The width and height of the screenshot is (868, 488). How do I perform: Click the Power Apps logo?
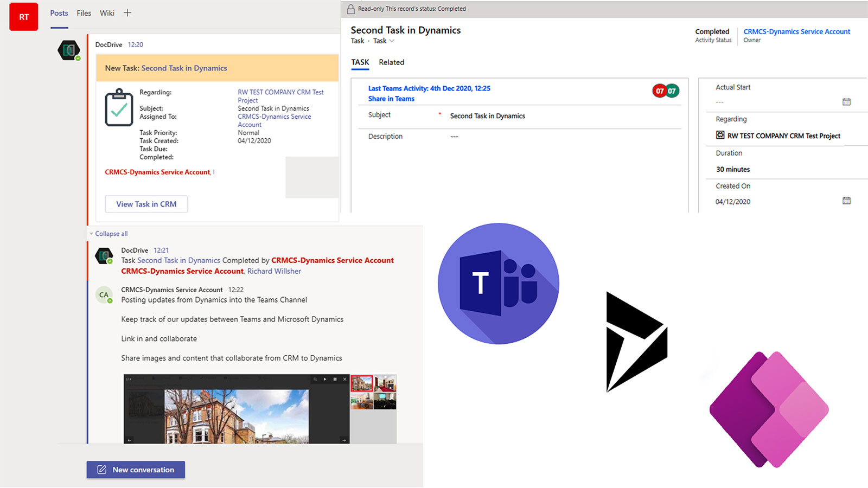[769, 409]
